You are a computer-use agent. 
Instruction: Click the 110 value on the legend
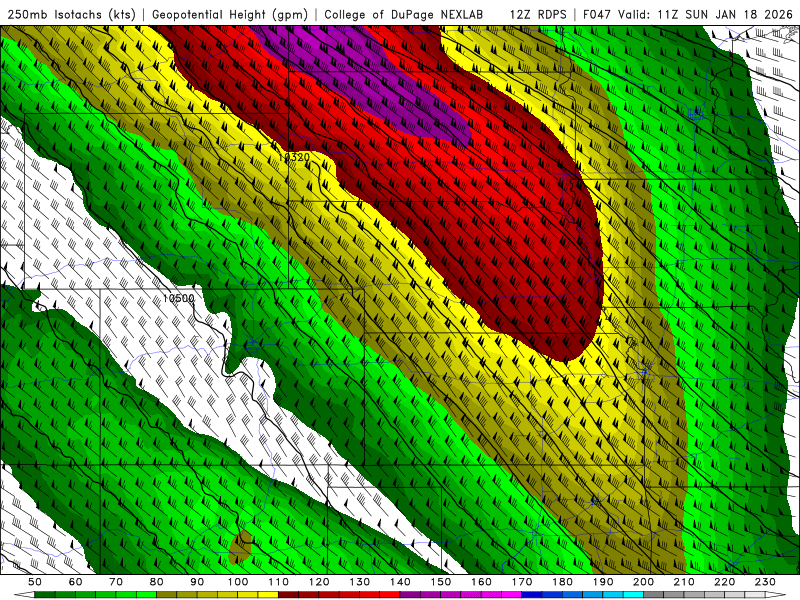point(278,582)
